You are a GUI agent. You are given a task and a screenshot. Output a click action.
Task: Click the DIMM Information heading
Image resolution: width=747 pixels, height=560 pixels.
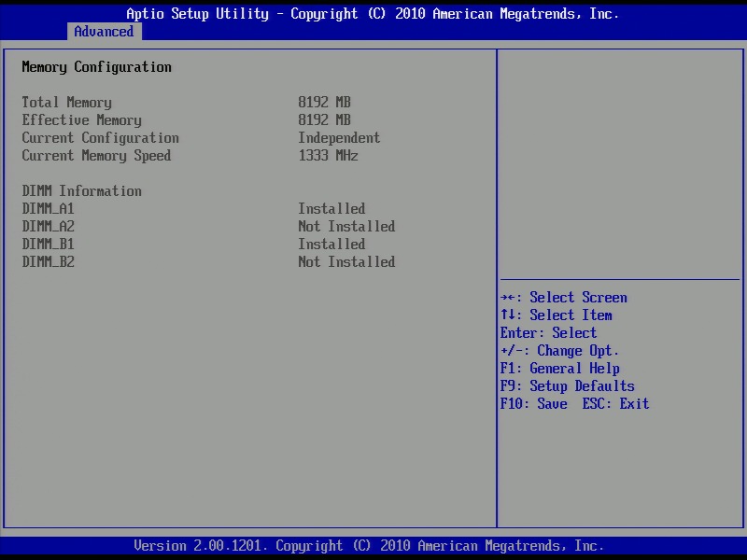click(81, 191)
